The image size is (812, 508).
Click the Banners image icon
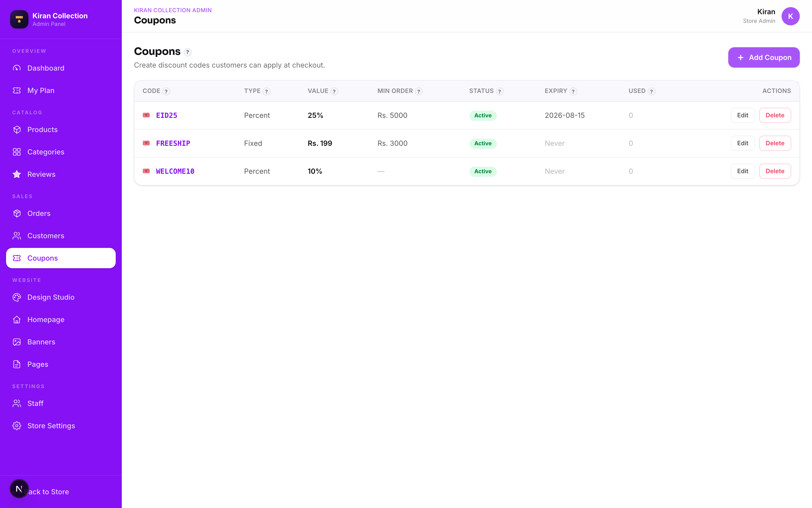point(17,342)
